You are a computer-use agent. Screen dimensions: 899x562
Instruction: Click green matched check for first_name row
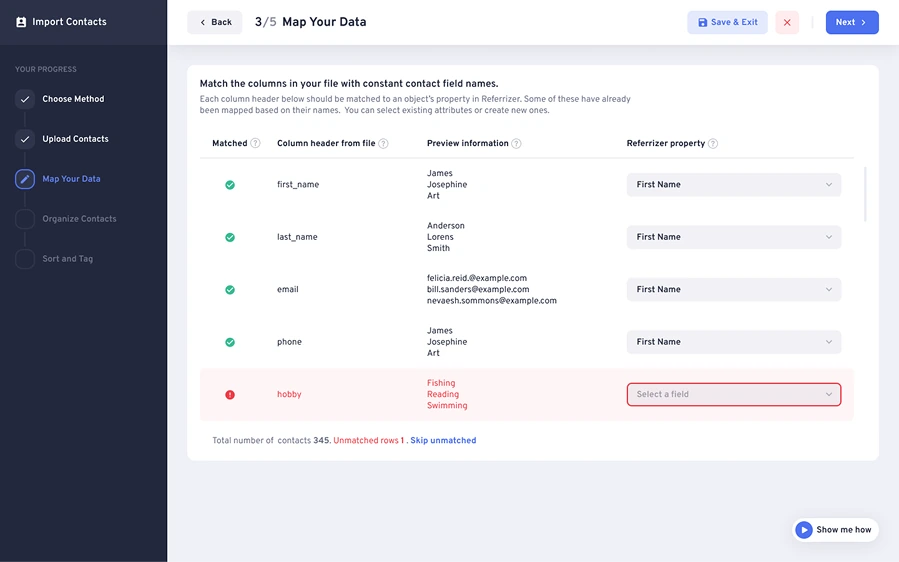pos(230,185)
